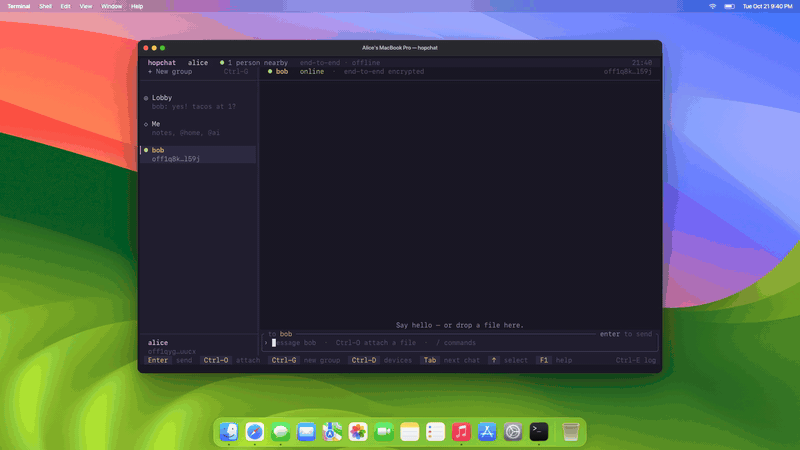Click + New group
Screen dimensions: 800x450
[x=170, y=71]
